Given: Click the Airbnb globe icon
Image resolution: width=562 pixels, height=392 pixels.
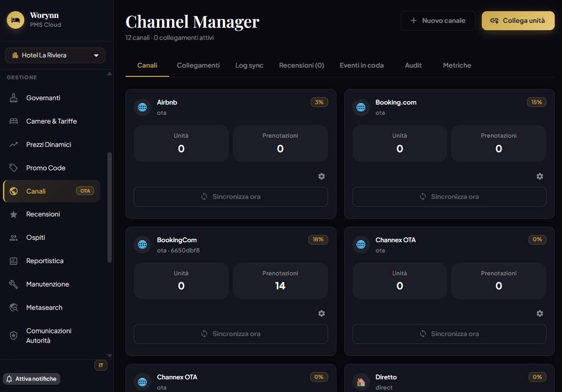Looking at the screenshot, I should 142,107.
